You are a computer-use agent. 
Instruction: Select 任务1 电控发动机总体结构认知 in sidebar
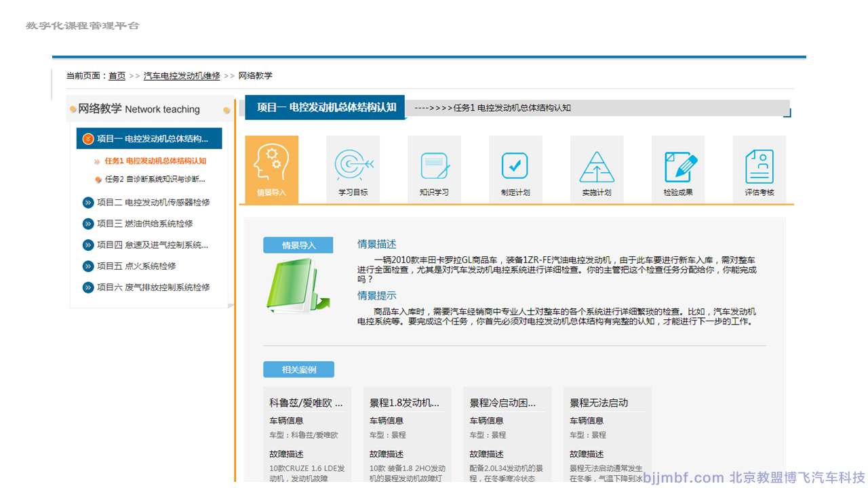tap(155, 161)
